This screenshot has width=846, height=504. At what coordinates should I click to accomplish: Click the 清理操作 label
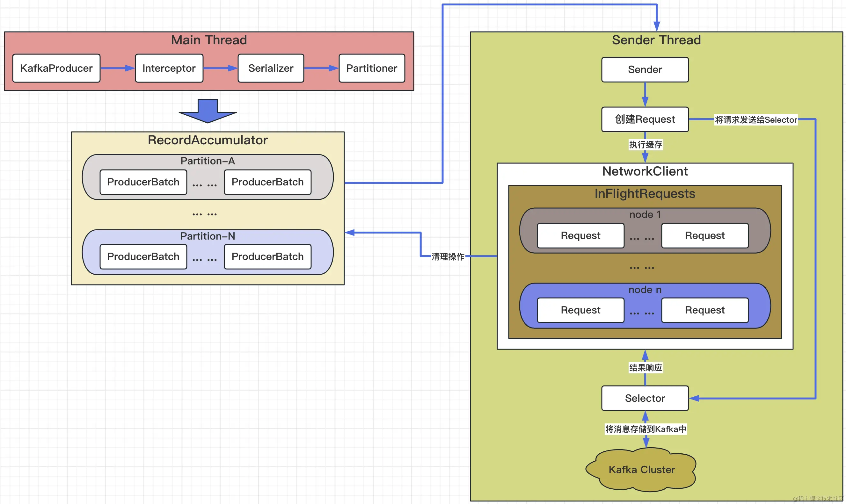tap(448, 257)
